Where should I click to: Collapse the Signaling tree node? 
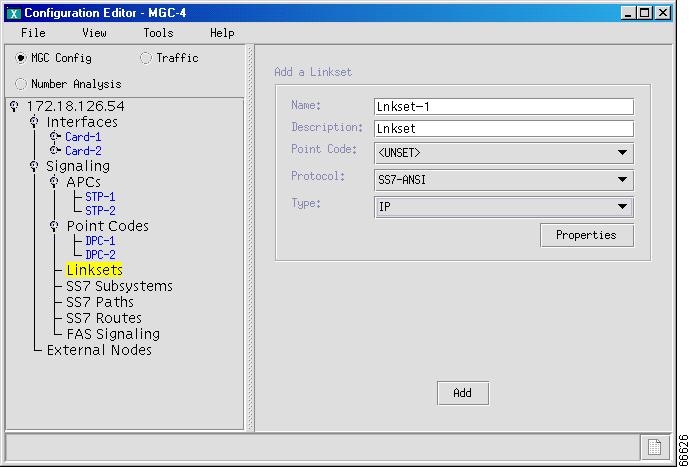point(34,166)
